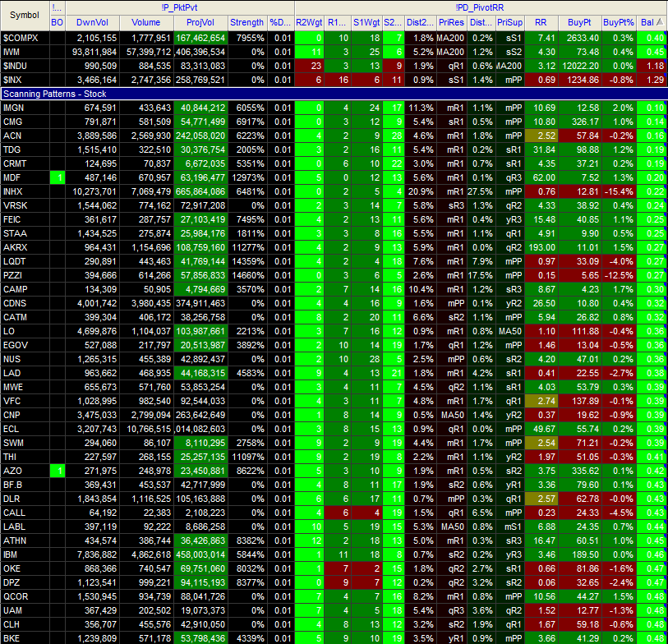Click the S1Wgt column header
668x644 pixels.
pos(367,22)
